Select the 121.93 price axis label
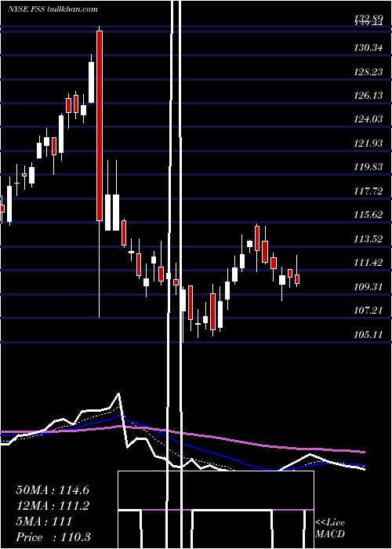This screenshot has height=549, width=392. pyautogui.click(x=368, y=144)
